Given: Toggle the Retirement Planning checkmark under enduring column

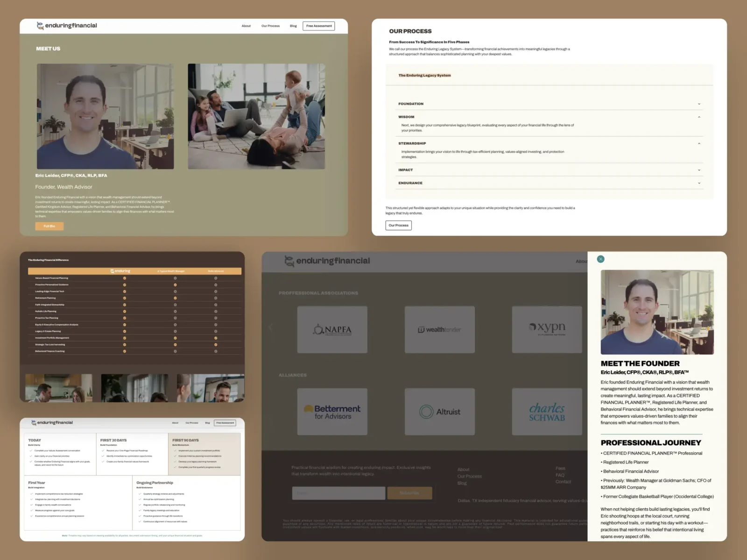Looking at the screenshot, I should click(125, 298).
